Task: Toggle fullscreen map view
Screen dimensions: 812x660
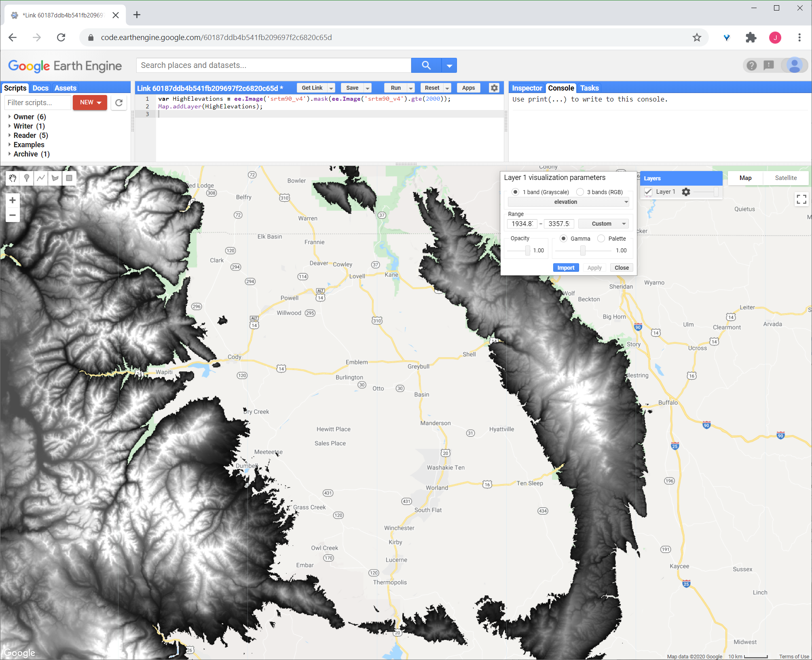Action: point(801,199)
